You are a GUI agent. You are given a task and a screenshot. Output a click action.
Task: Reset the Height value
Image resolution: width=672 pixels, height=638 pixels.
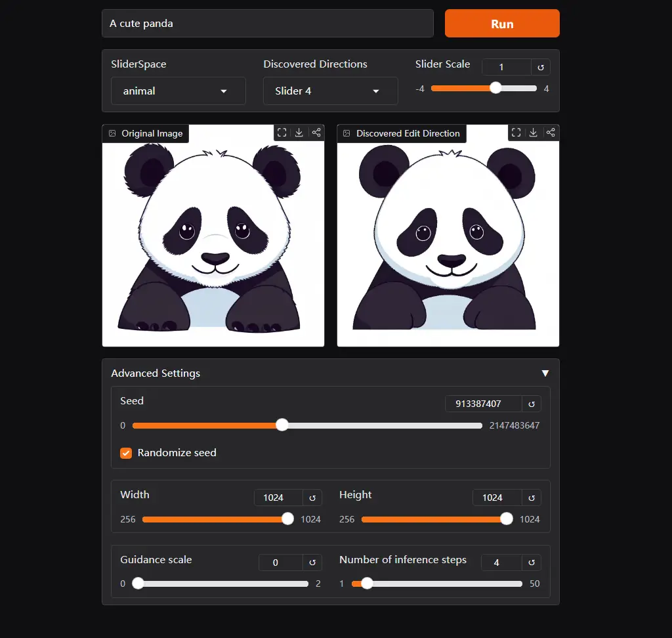click(532, 498)
